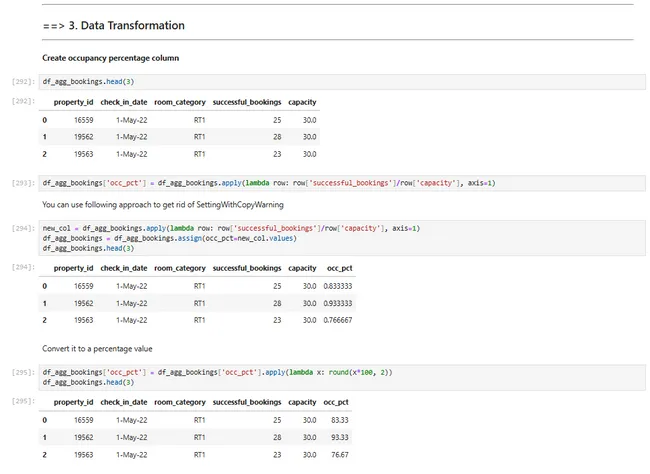The image size is (650, 474).
Task: Click the new_col assignment line in cell 294
Action: (231, 228)
